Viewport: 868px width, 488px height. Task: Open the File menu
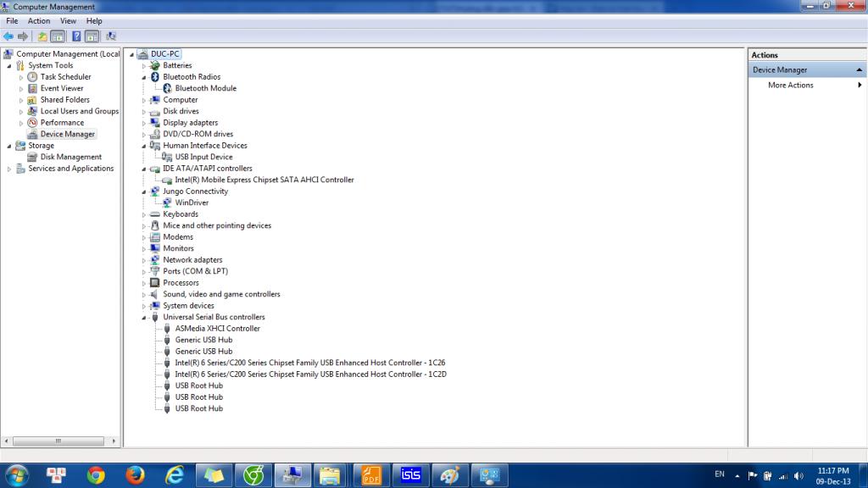12,21
